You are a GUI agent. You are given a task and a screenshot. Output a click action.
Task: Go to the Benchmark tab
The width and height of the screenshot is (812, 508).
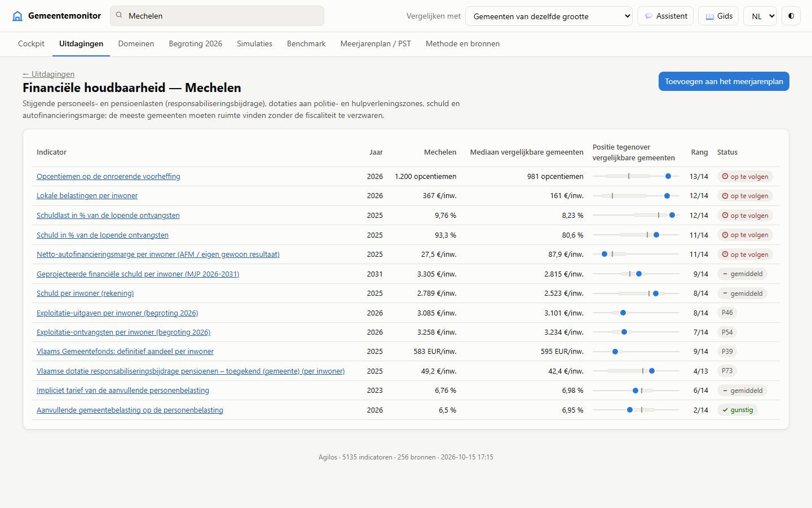tap(306, 43)
